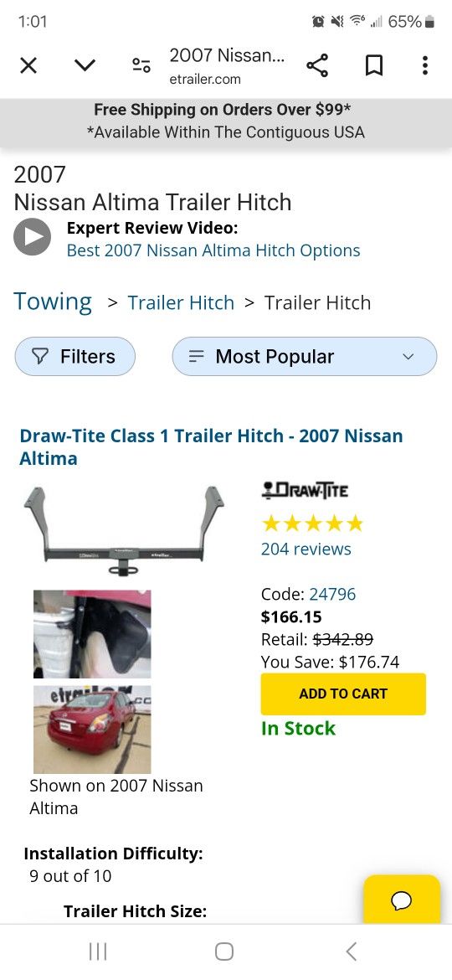The image size is (452, 980).
Task: Open Best 2007 Nissan Altima Hitch Options link
Action: [213, 250]
